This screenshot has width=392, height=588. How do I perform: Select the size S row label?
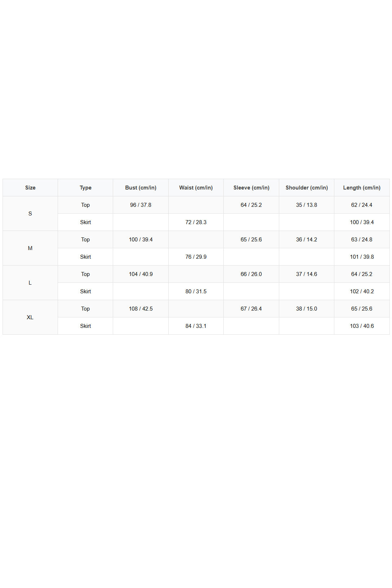click(x=30, y=214)
